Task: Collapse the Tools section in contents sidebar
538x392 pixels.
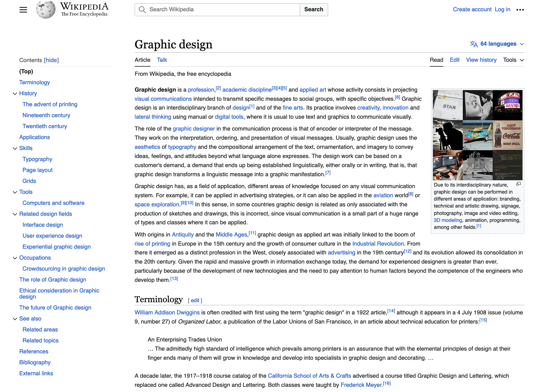Action: coord(15,192)
